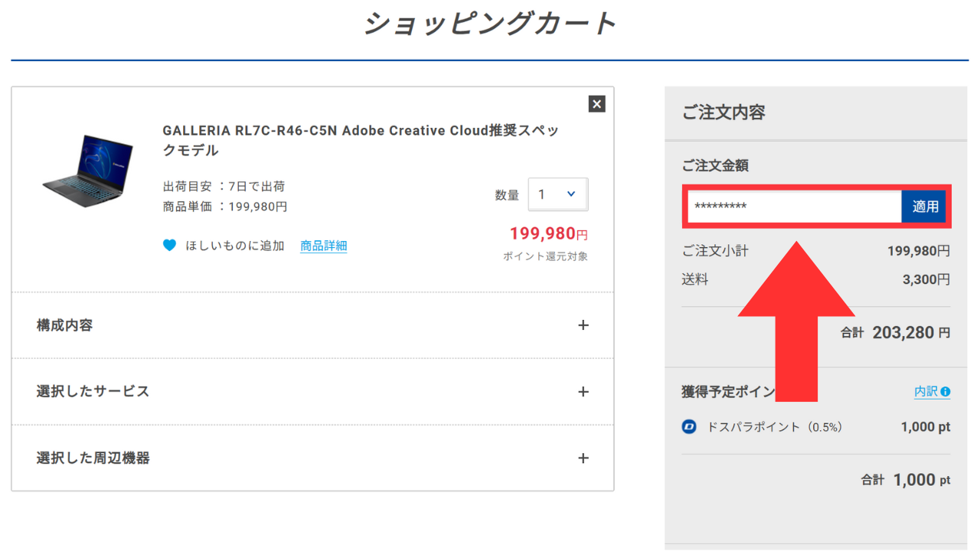Expand 選択した周辺機器 with its plus icon
This screenshot has width=980, height=551.
point(583,458)
